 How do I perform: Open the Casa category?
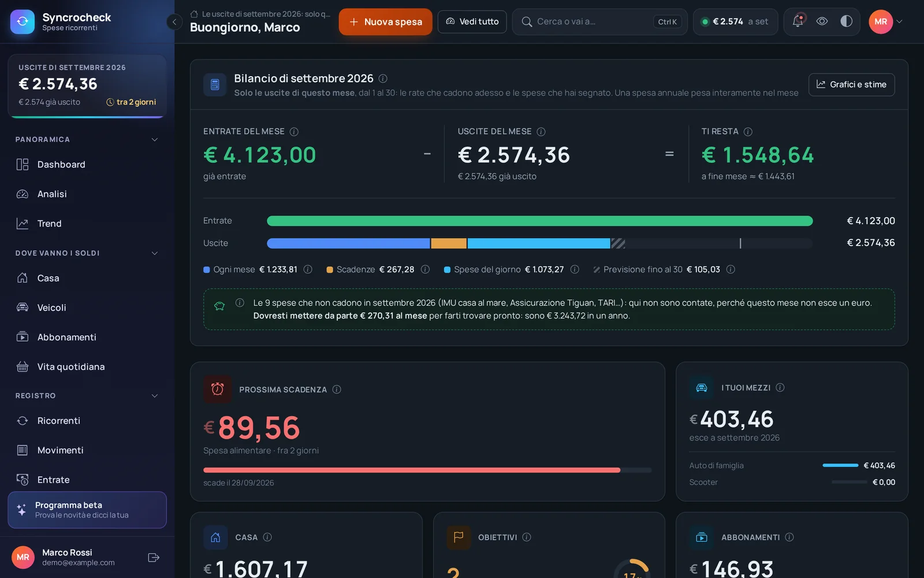(x=87, y=279)
